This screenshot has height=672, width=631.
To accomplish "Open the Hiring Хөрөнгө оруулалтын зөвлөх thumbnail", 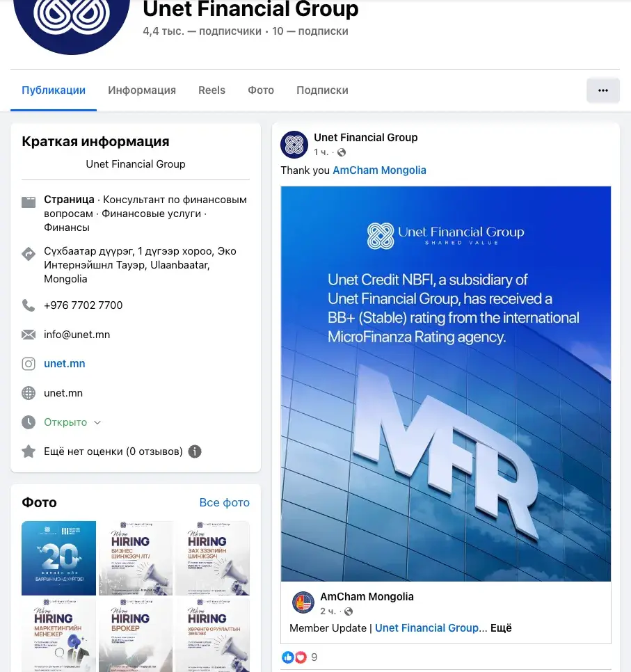I will click(212, 634).
